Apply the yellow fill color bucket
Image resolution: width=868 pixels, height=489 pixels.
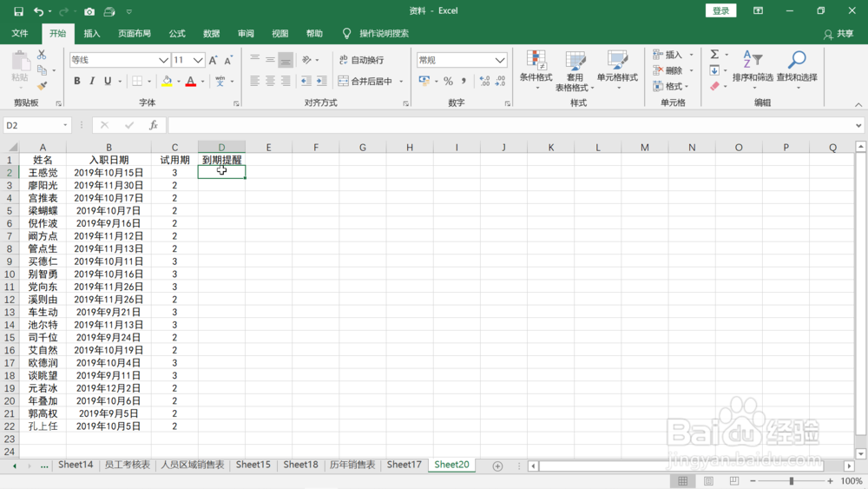167,81
